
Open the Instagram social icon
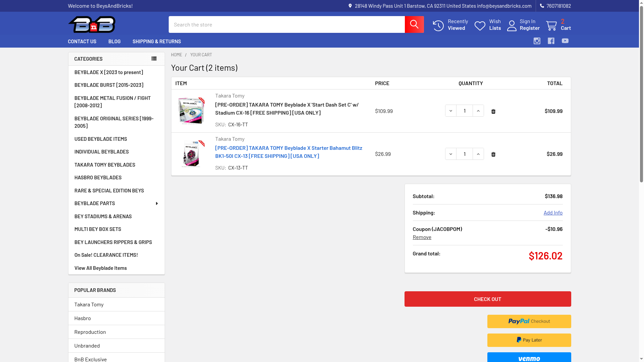537,41
